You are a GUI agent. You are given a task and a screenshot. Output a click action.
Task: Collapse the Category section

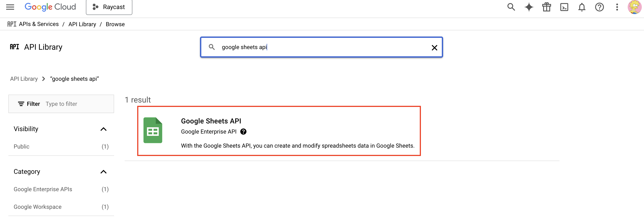click(x=104, y=172)
